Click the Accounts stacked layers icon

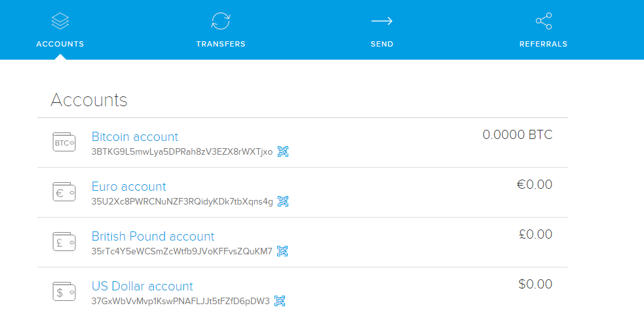(60, 21)
